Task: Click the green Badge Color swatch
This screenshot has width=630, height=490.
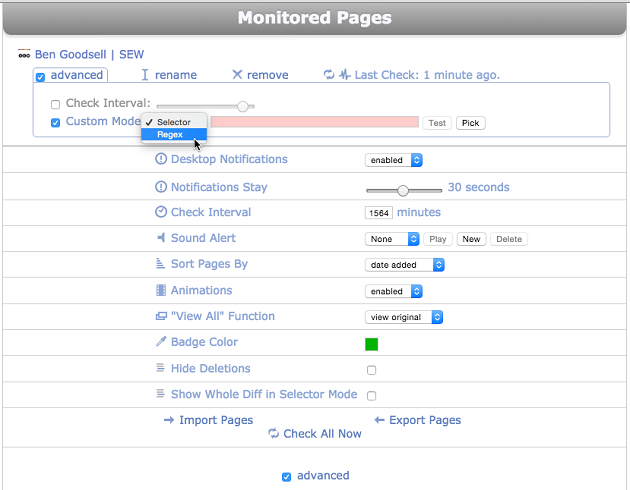Action: coord(371,344)
